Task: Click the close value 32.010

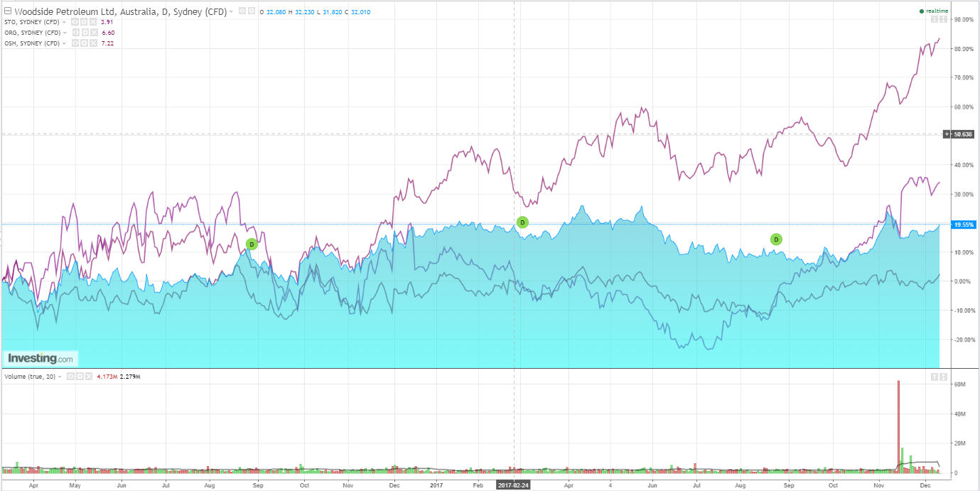Action: (x=360, y=12)
